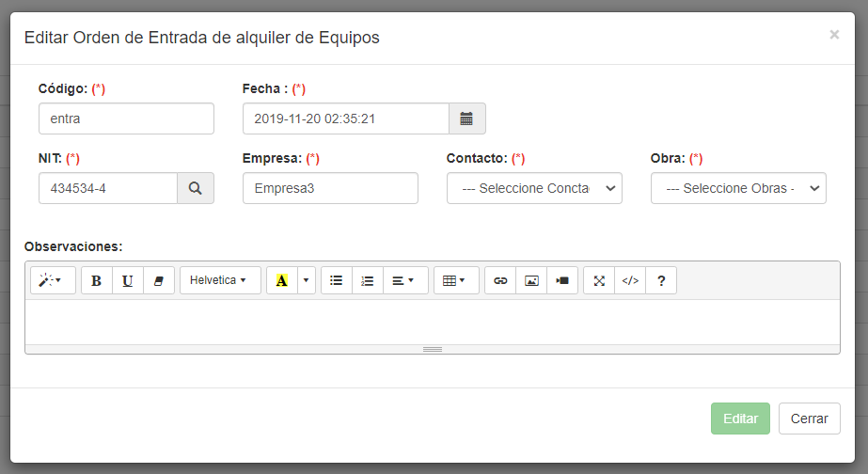Viewport: 868px width, 474px height.
Task: Insert a picture into editor
Action: click(x=531, y=280)
